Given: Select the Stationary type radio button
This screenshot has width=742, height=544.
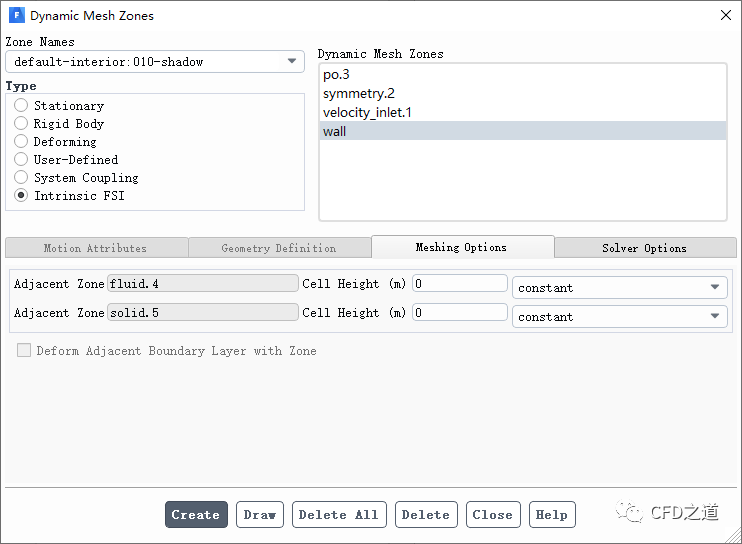Looking at the screenshot, I should [x=21, y=106].
